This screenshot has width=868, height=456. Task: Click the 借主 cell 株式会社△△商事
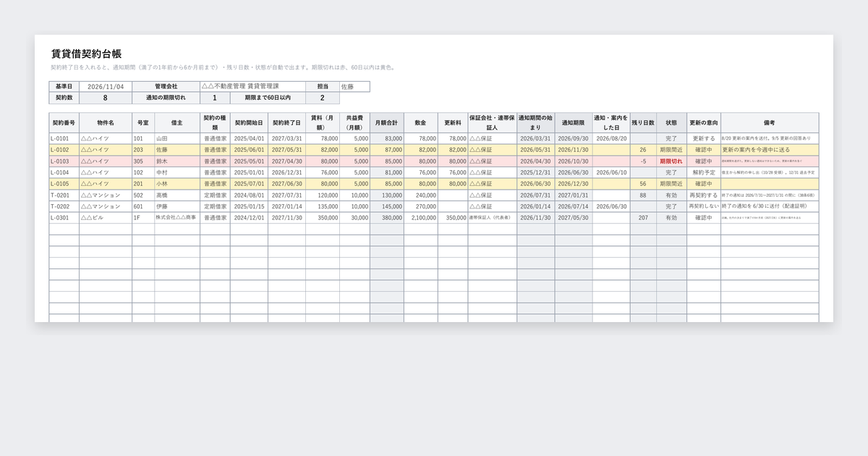(176, 218)
